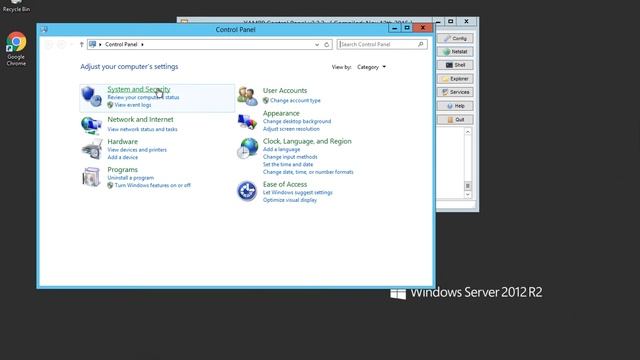The height and width of the screenshot is (360, 640).
Task: Open the Hardware category link
Action: [x=122, y=142]
